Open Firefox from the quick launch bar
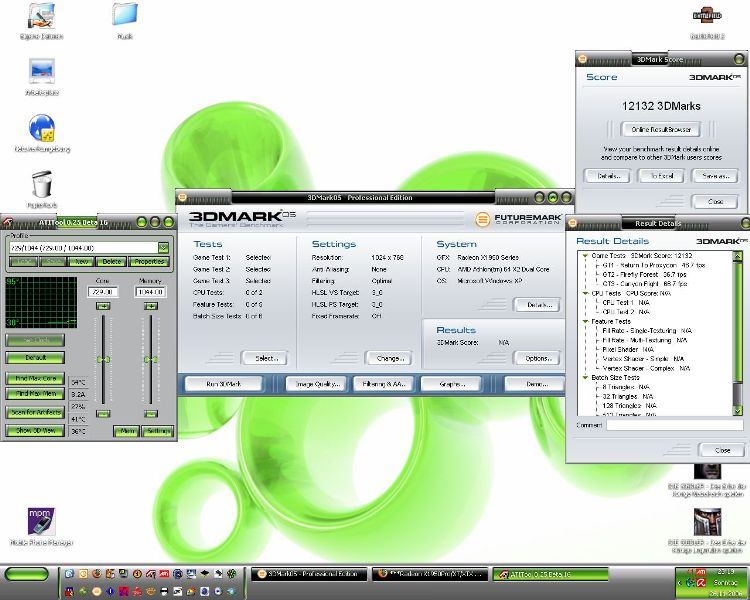Viewport: 750px width, 600px height. coord(97,573)
